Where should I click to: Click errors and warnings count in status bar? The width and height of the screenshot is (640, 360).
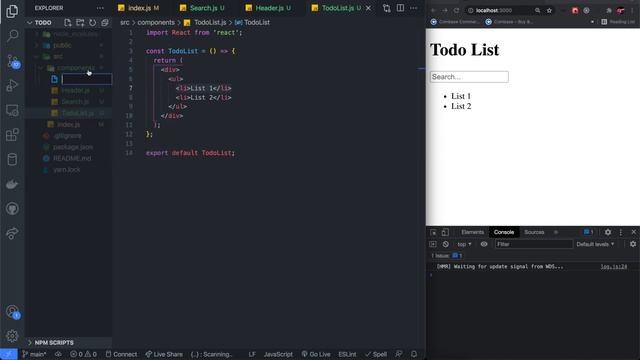(x=83, y=354)
